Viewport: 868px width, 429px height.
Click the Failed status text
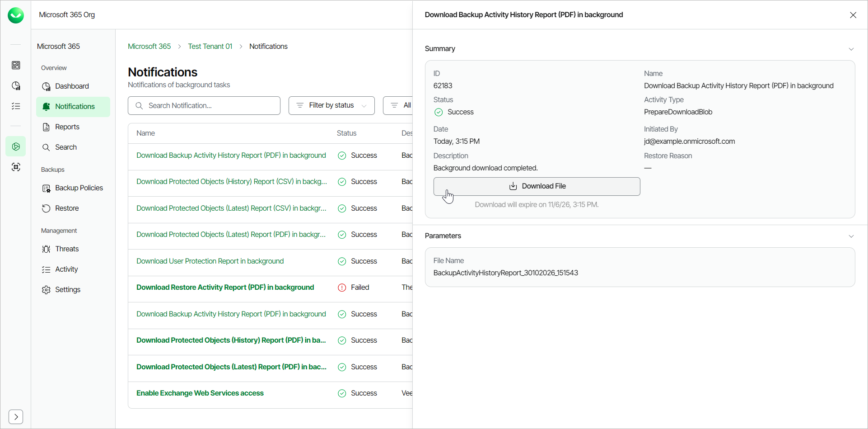pyautogui.click(x=360, y=287)
